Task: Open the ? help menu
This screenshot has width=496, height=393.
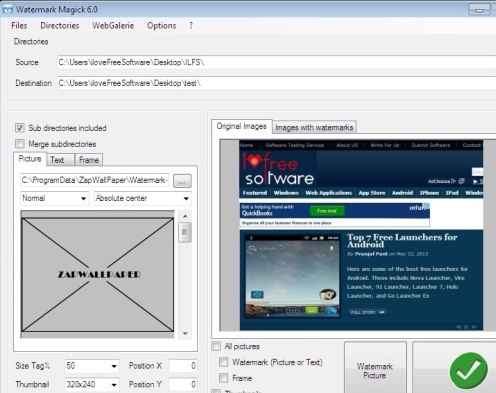Action: (191, 25)
